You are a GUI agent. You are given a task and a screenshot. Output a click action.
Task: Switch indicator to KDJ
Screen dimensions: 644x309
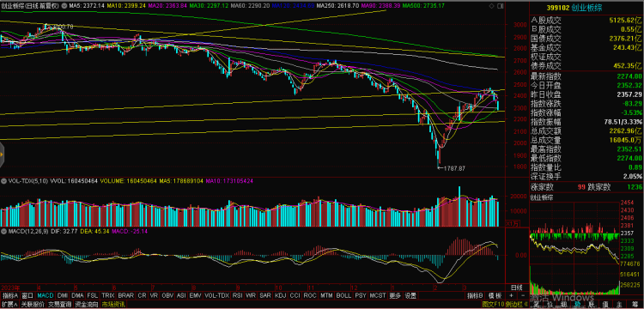tap(280, 295)
